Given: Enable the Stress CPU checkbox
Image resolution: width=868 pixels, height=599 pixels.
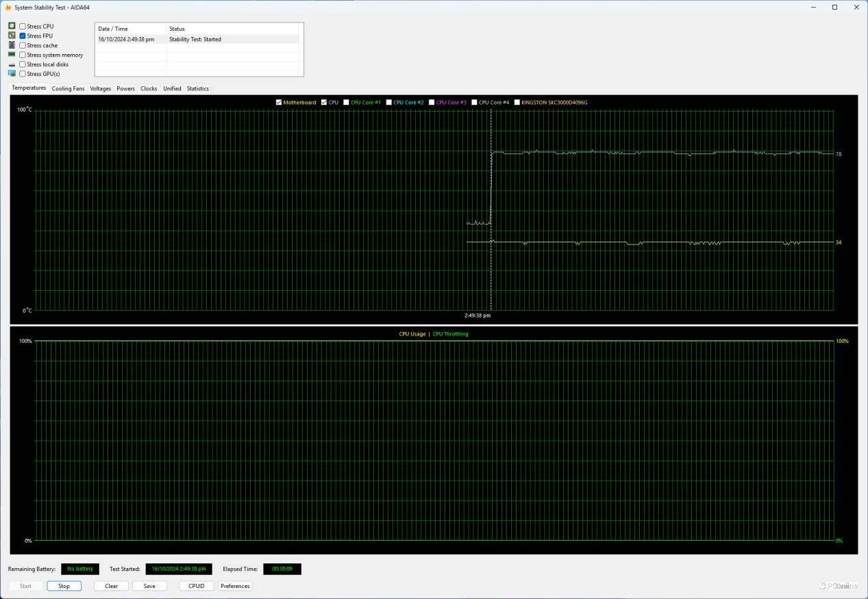Looking at the screenshot, I should 23,26.
